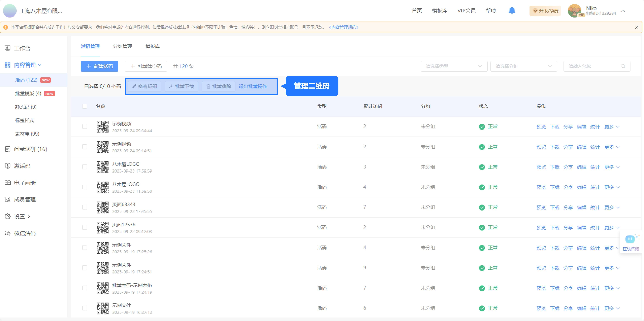This screenshot has height=321, width=644.
Task: Click the 激活码 shield icon
Action: (8, 166)
